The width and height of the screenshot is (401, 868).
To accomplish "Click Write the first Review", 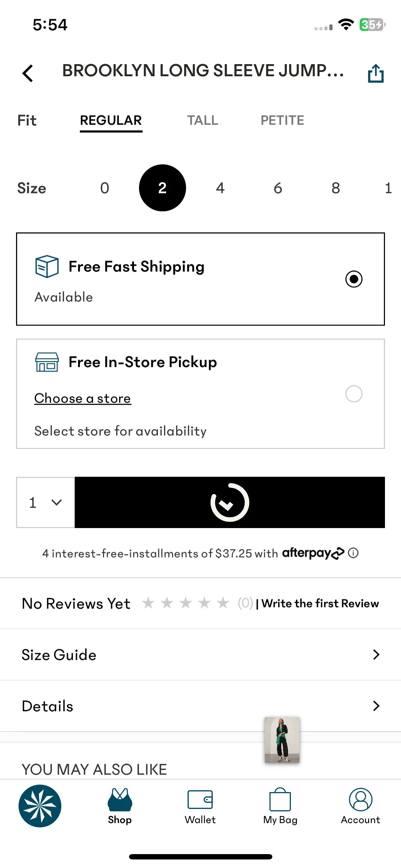I will pos(320,603).
